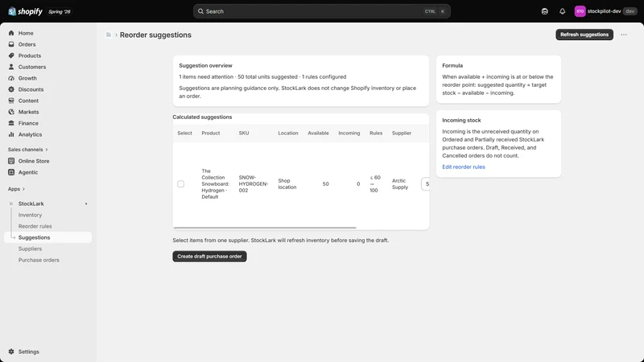Open Discounts section
The height and width of the screenshot is (362, 644).
coord(31,89)
